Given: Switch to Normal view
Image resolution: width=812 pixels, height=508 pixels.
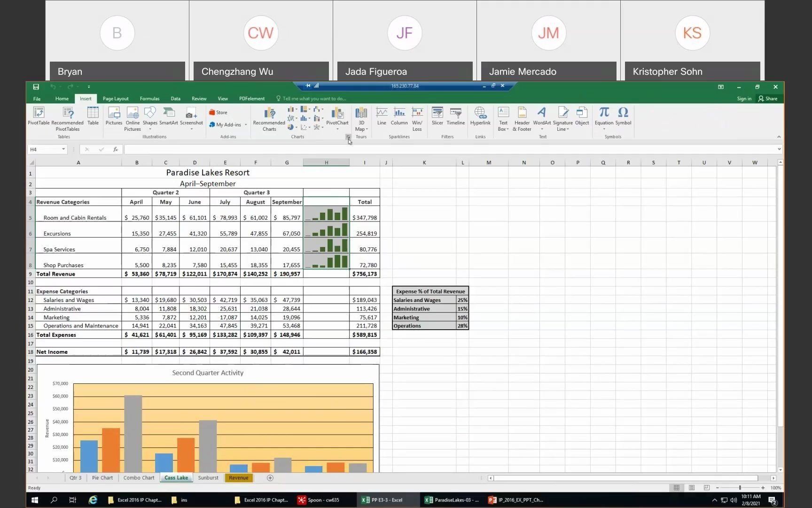Looking at the screenshot, I should coord(677,488).
